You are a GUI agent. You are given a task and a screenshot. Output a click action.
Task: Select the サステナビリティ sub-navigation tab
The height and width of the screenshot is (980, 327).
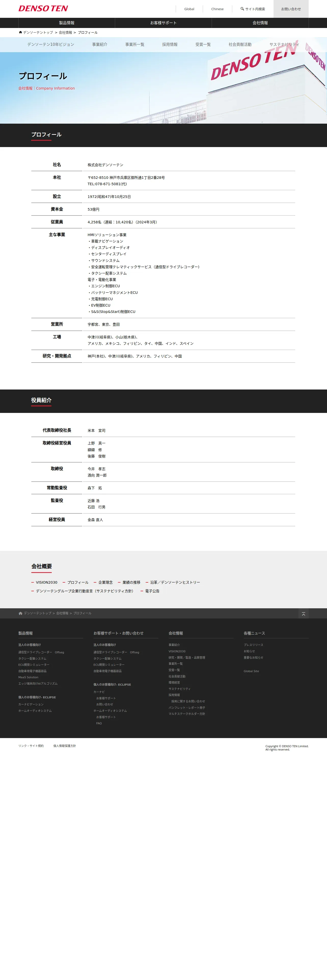pos(284,45)
